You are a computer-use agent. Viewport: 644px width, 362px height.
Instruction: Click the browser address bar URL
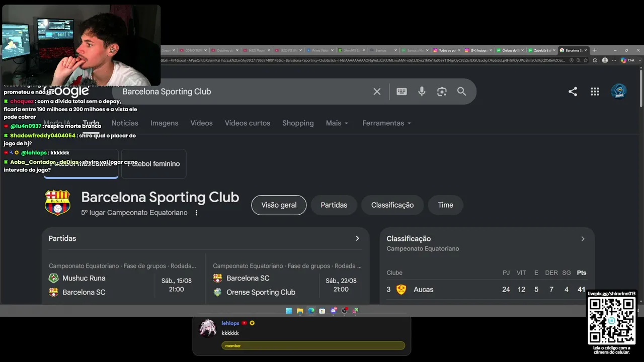point(362,60)
